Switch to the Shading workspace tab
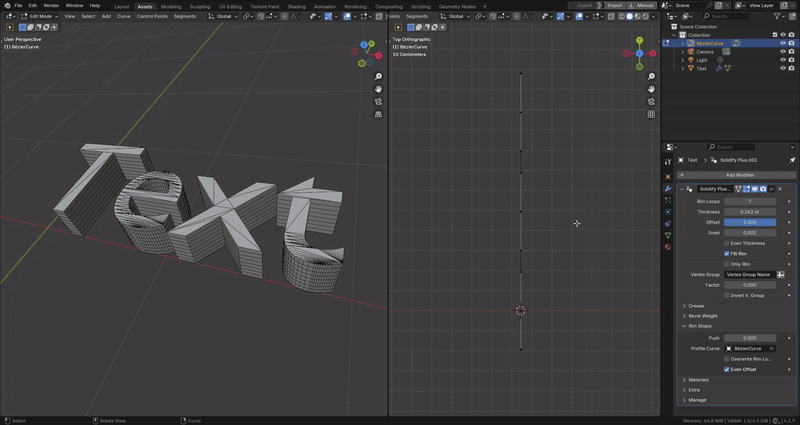 (x=296, y=7)
